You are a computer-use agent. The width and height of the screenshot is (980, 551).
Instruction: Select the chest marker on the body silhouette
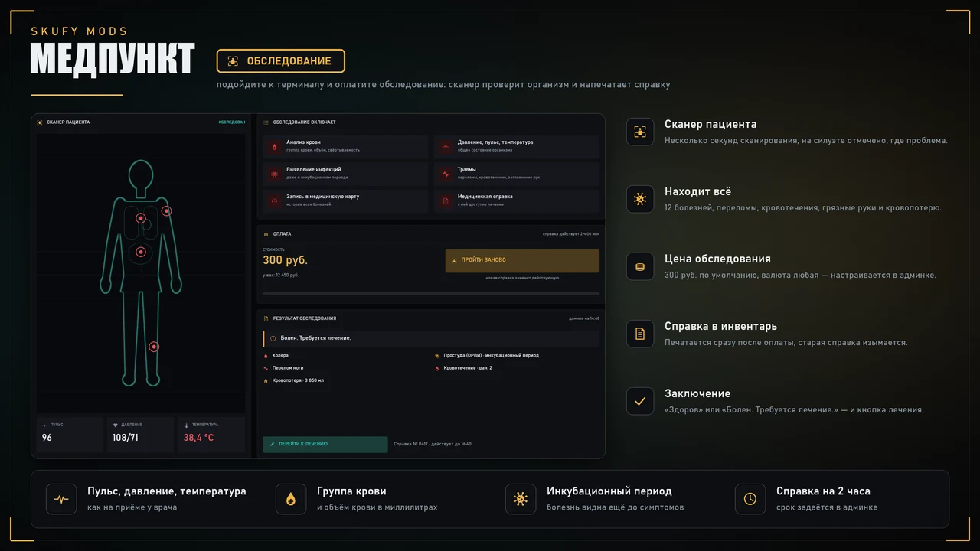click(141, 219)
